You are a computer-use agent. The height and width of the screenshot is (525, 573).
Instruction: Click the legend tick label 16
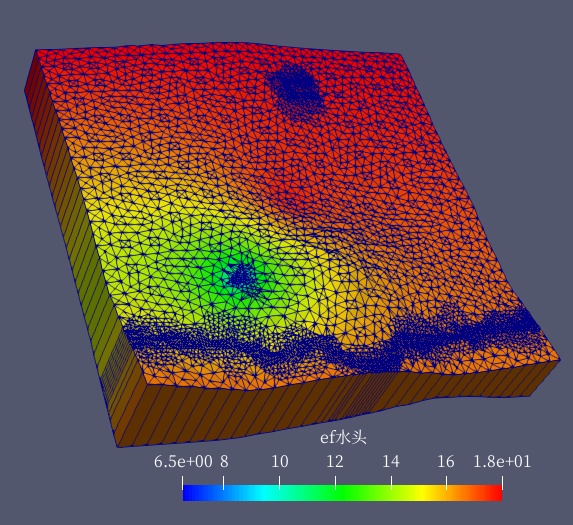pos(446,462)
